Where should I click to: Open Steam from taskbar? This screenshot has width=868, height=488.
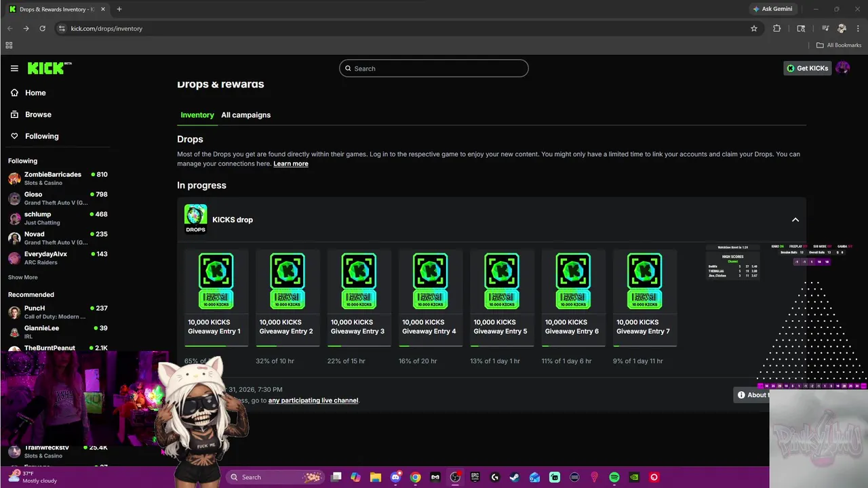point(515,477)
